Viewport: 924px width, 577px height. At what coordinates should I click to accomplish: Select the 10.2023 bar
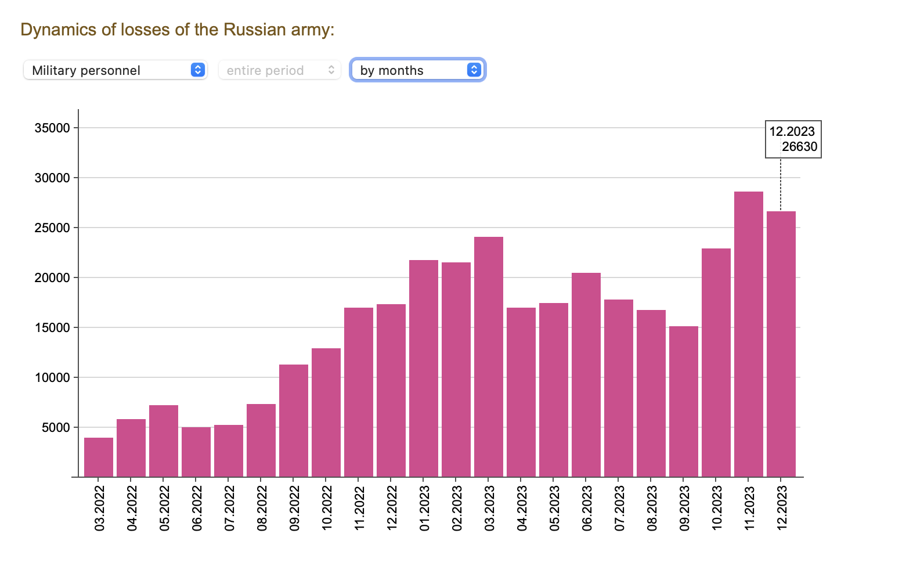pos(716,363)
